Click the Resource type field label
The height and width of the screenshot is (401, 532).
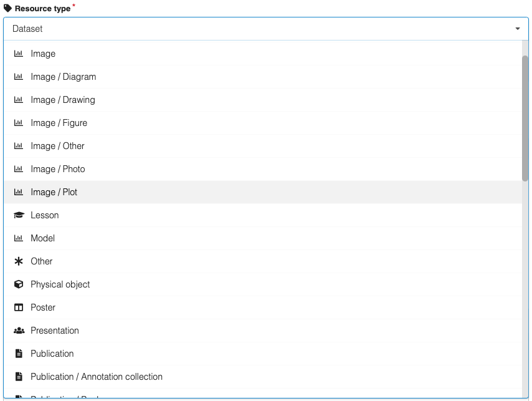click(x=42, y=9)
